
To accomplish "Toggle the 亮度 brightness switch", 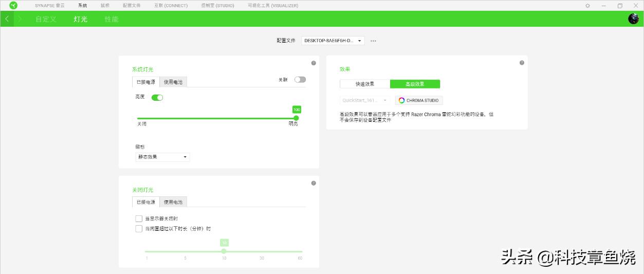I will point(157,98).
